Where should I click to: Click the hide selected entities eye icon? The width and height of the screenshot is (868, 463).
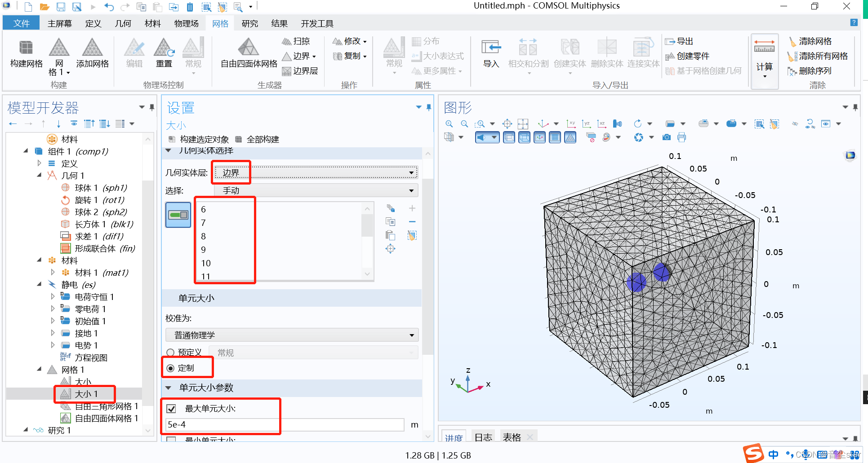click(x=795, y=123)
